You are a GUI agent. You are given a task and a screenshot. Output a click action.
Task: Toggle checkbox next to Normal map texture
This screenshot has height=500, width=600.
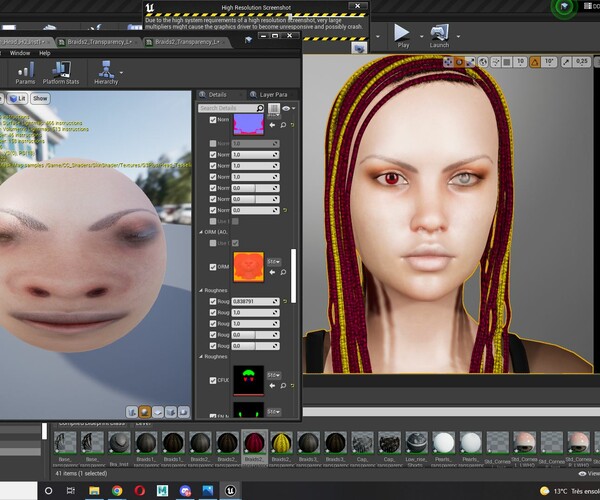point(213,120)
